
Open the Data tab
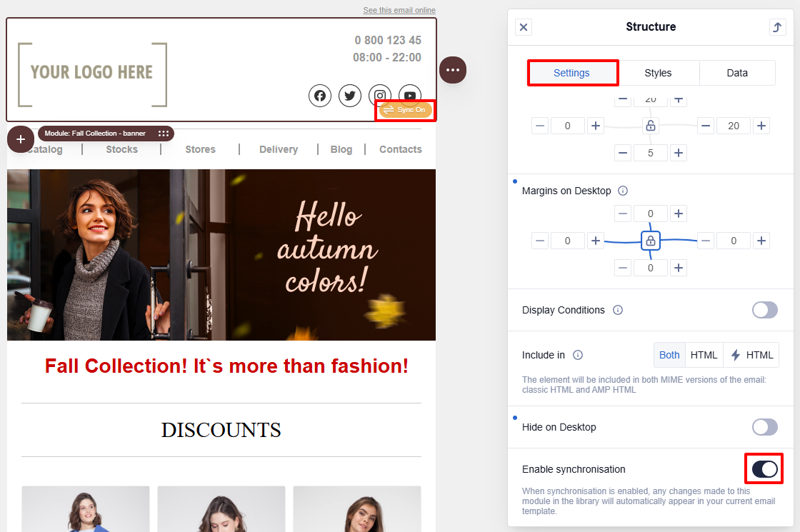[736, 73]
